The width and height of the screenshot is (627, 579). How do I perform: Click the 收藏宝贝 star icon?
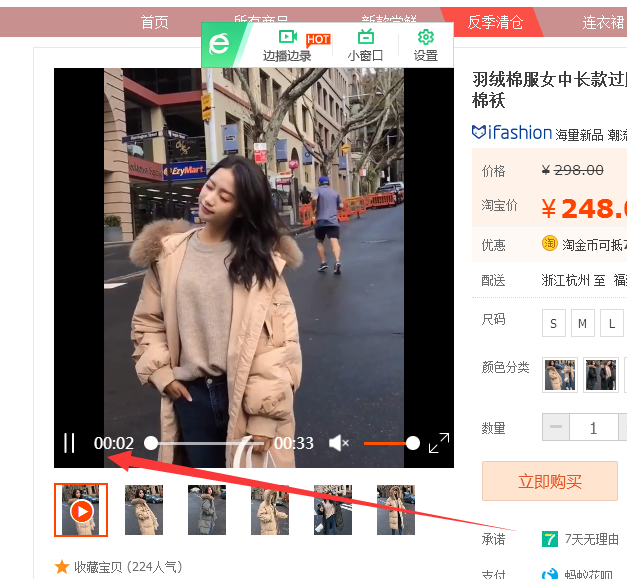62,567
